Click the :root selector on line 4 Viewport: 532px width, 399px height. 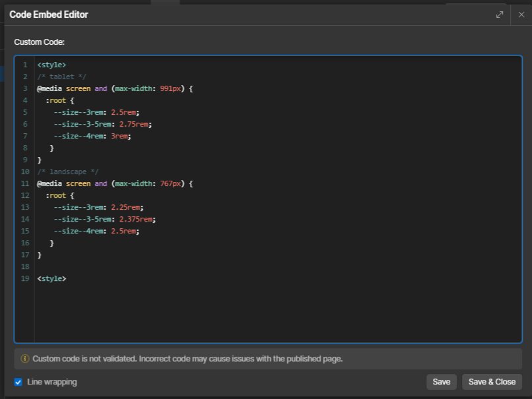point(56,100)
